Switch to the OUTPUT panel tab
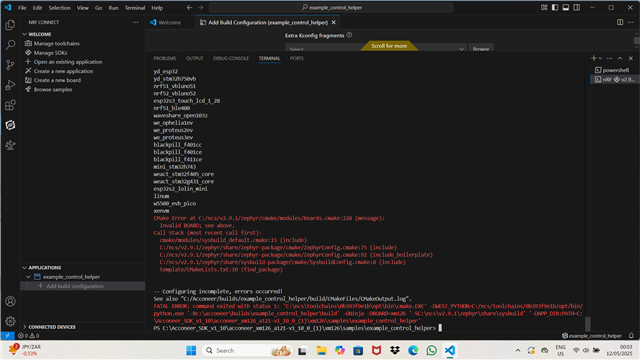 click(x=194, y=58)
